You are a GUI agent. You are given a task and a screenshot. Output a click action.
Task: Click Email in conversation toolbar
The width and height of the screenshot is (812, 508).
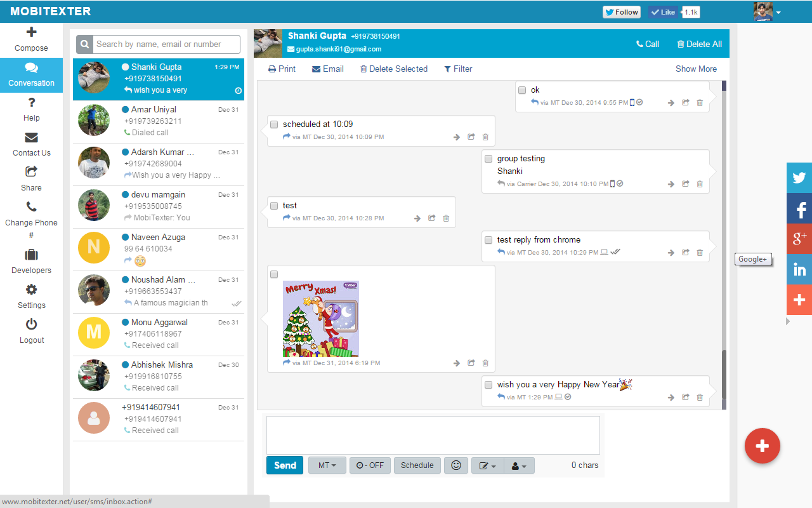click(328, 69)
